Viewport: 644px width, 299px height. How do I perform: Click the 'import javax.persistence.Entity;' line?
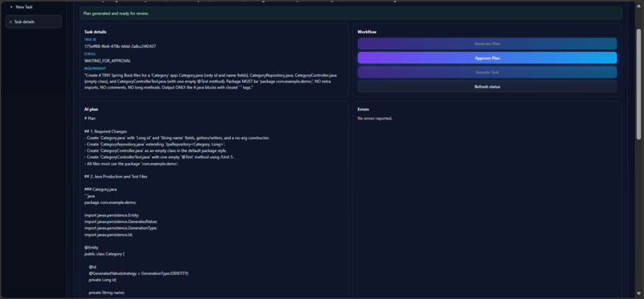(112, 215)
